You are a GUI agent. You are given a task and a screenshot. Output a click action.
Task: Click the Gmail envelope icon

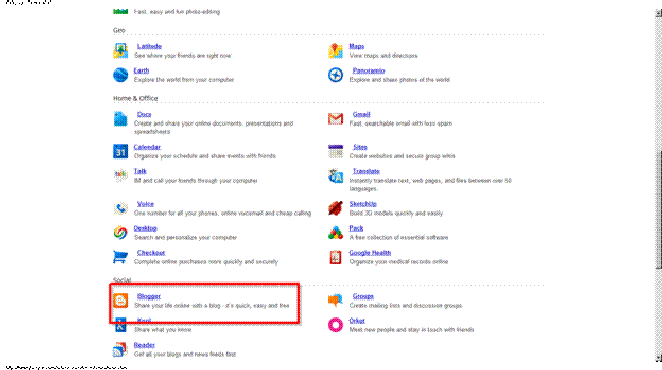pyautogui.click(x=335, y=119)
